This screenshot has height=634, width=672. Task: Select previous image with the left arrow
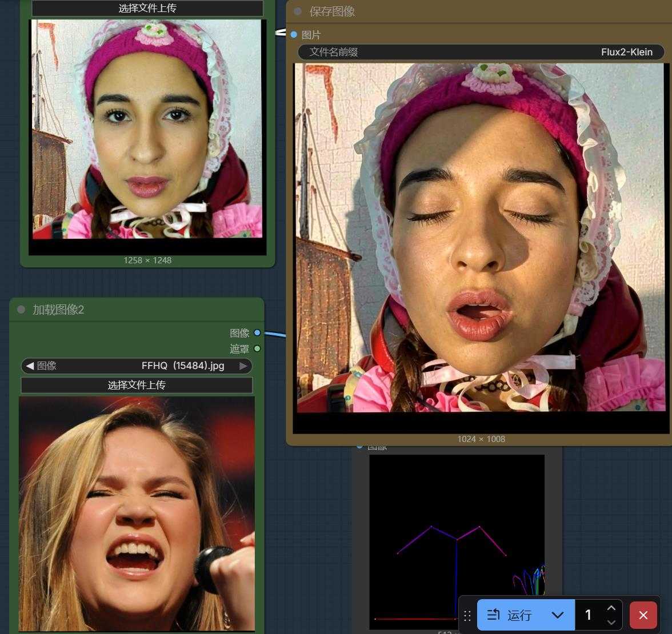[x=30, y=366]
